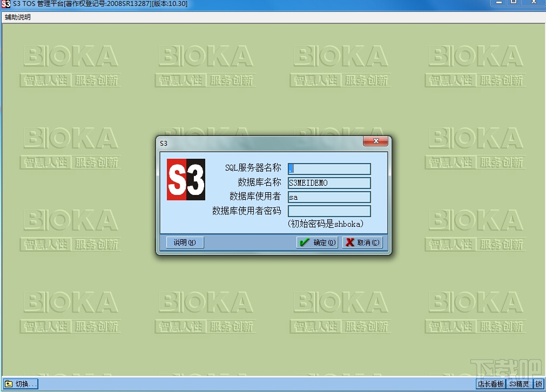Click the S3 dialog title text
The height and width of the screenshot is (392, 546).
pyautogui.click(x=164, y=144)
